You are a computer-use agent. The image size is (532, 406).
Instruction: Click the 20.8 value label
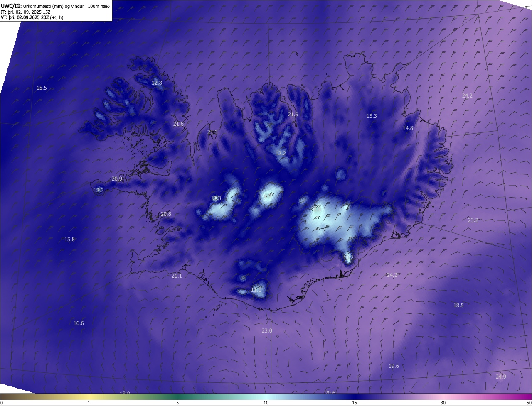coord(166,214)
